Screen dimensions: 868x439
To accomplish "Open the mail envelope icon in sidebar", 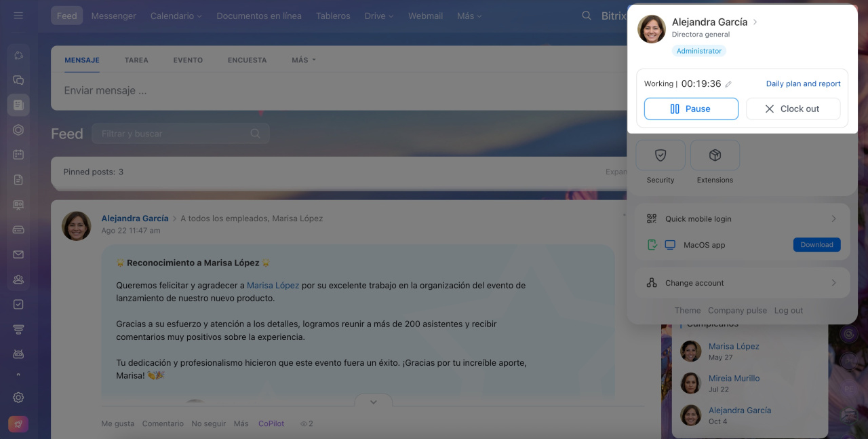I will pyautogui.click(x=18, y=254).
